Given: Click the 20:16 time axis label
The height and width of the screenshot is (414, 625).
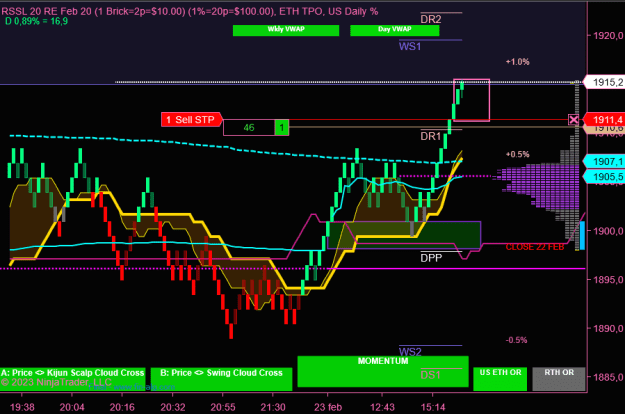Looking at the screenshot, I should 122,407.
